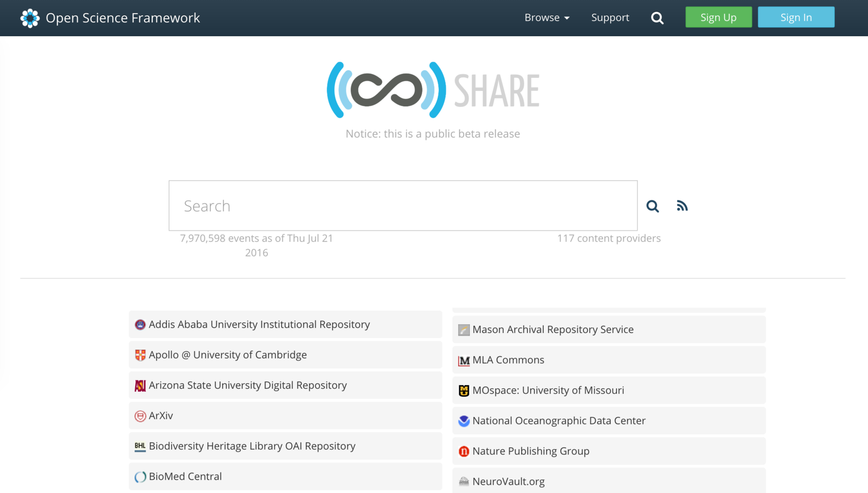This screenshot has width=868, height=493.
Task: Select the ArXiv provider row
Action: coord(285,416)
